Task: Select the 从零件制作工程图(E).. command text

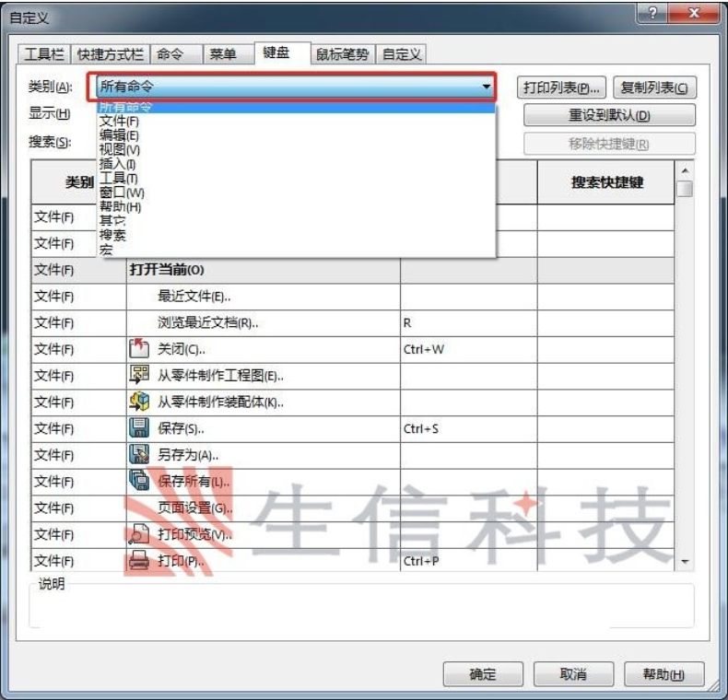Action: coord(220,376)
